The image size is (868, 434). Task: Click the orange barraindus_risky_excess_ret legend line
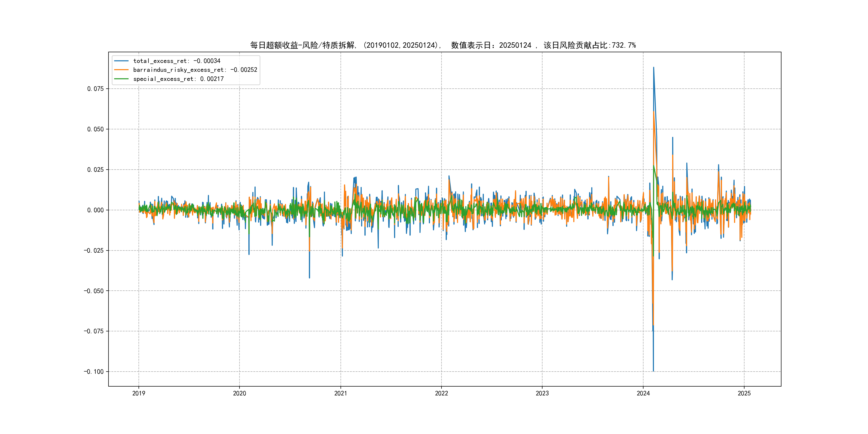121,70
